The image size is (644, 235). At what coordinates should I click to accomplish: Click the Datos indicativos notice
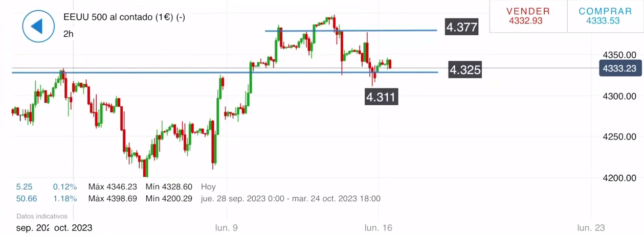[42, 217]
